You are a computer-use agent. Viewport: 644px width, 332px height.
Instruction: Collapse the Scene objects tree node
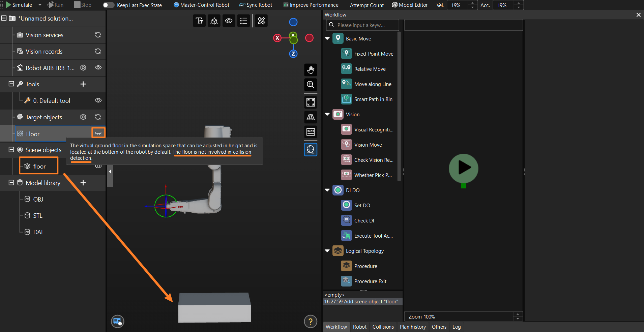coord(11,150)
